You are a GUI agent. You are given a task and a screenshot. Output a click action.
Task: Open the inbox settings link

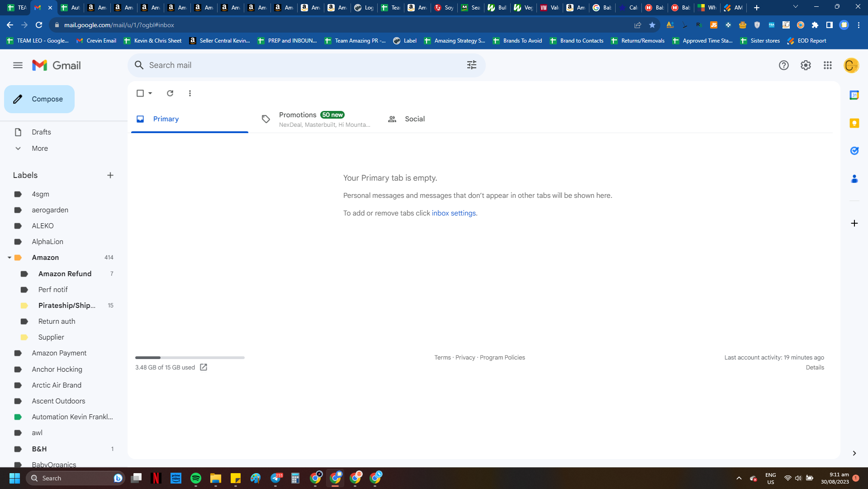click(x=454, y=213)
